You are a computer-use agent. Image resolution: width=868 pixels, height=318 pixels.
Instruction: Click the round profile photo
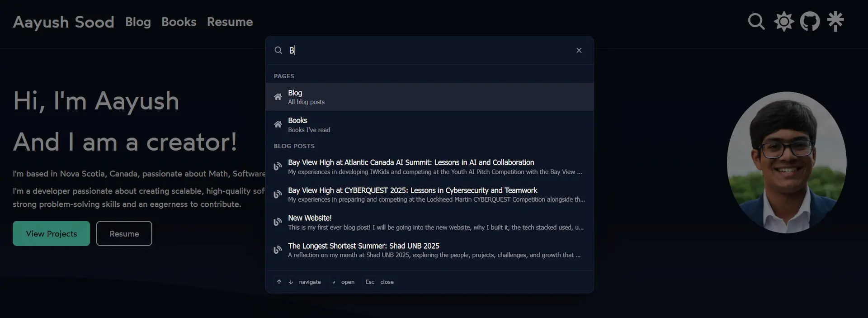pyautogui.click(x=786, y=162)
